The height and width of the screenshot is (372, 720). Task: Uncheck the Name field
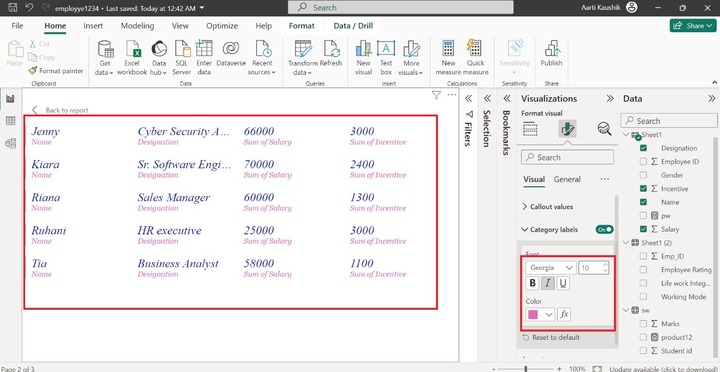click(x=643, y=202)
